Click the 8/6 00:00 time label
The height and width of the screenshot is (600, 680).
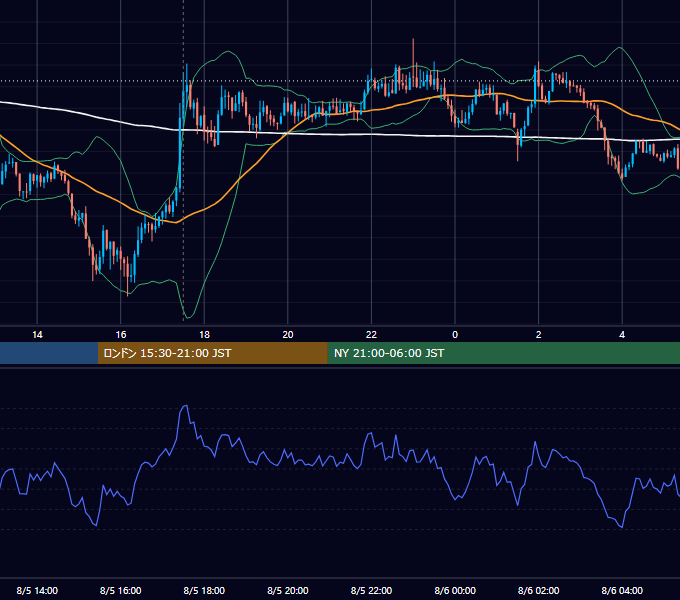click(455, 590)
